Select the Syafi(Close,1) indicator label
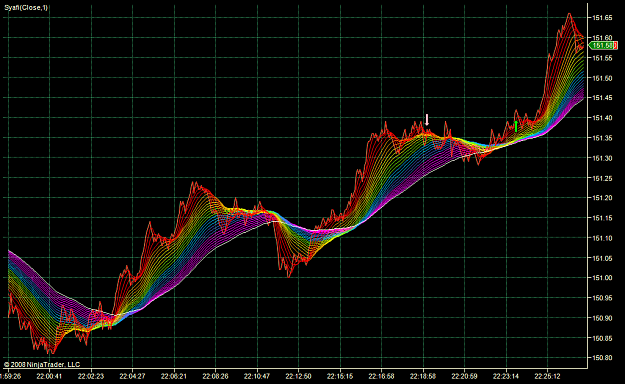Image resolution: width=625 pixels, height=384 pixels. [x=26, y=8]
